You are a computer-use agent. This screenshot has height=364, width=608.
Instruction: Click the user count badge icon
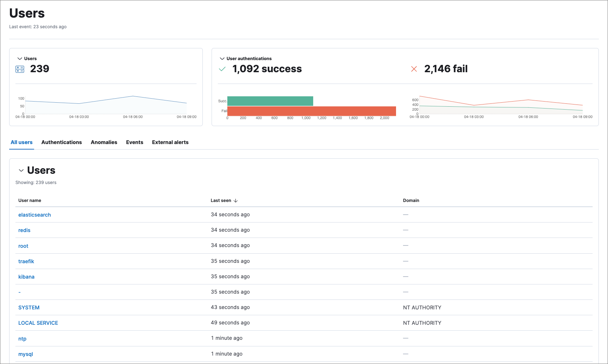(19, 69)
